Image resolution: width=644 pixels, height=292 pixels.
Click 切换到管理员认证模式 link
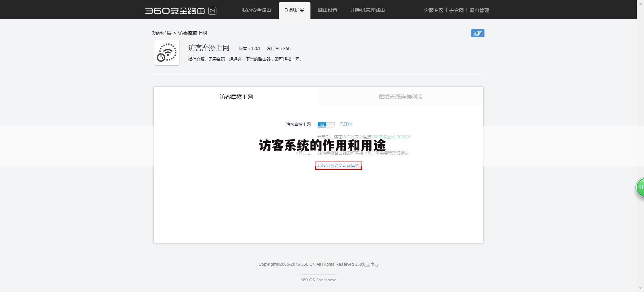(x=338, y=166)
